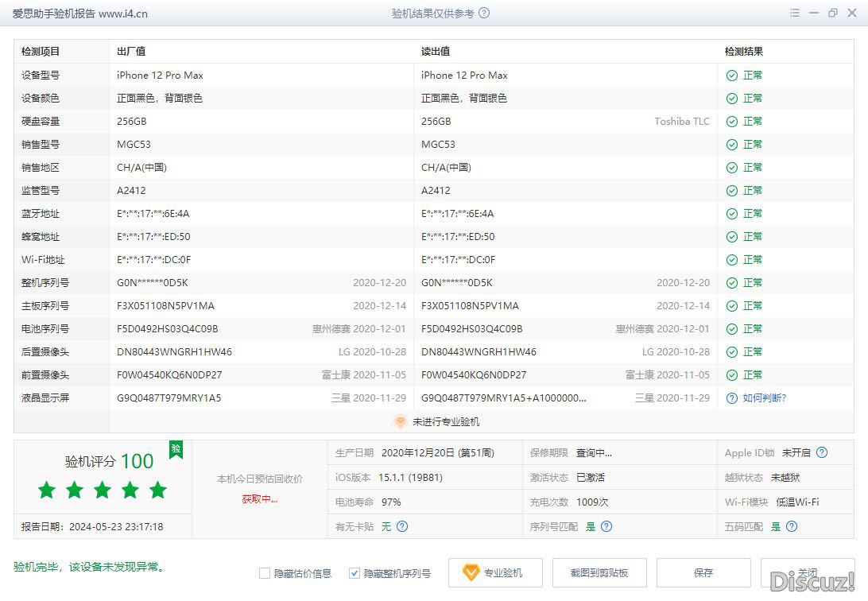Screen dimensions: 868x601
Task: Click factory value CH/A(中国) in 销售地区 row
Action: 141,168
